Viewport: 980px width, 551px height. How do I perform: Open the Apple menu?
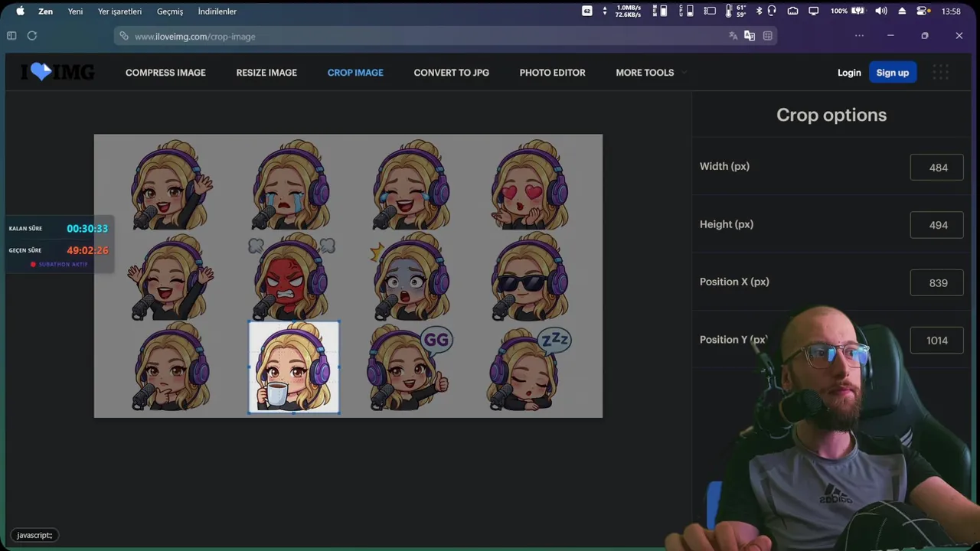tap(20, 11)
